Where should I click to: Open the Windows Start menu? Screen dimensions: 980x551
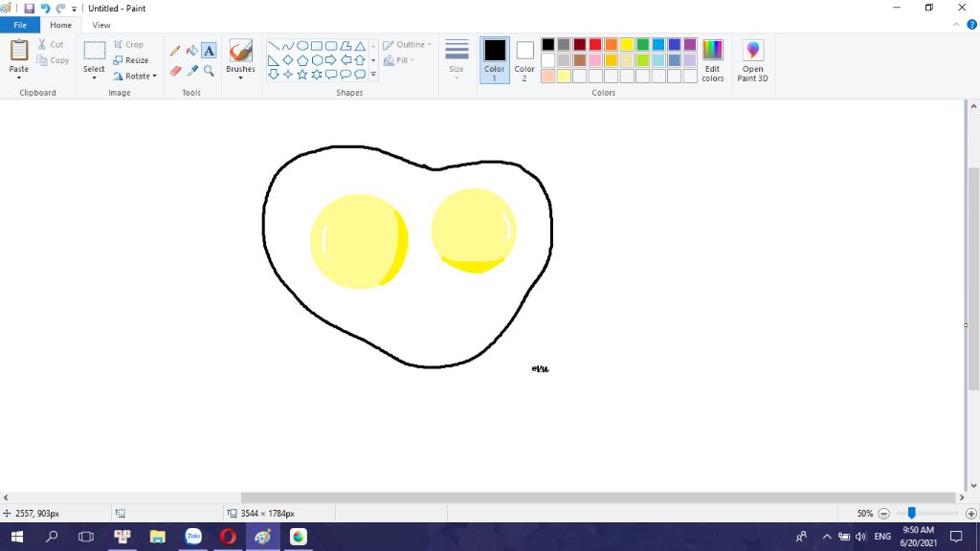17,537
